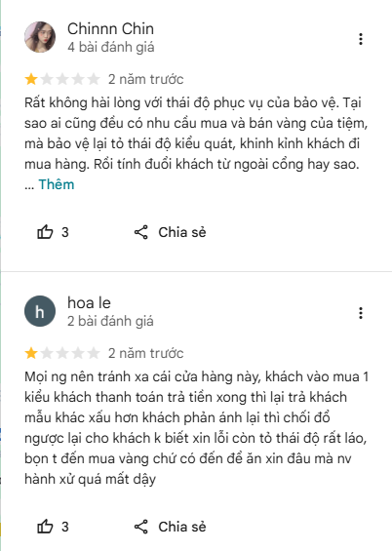Click the star rating of Chinnn Chin's review
Viewport: 392px width, 551px height.
62,79
